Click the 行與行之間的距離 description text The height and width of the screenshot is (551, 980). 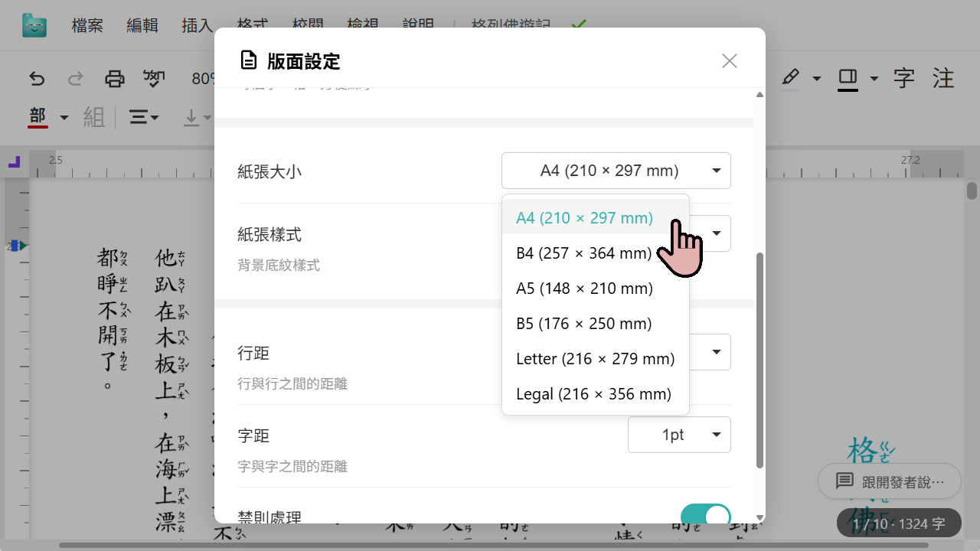tap(292, 383)
